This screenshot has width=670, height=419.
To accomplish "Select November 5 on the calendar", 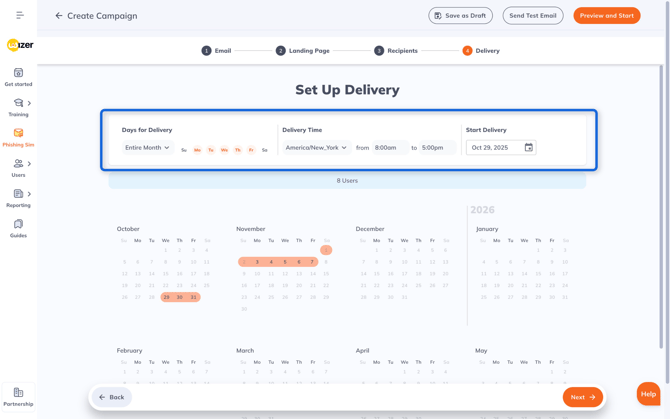I will (285, 262).
